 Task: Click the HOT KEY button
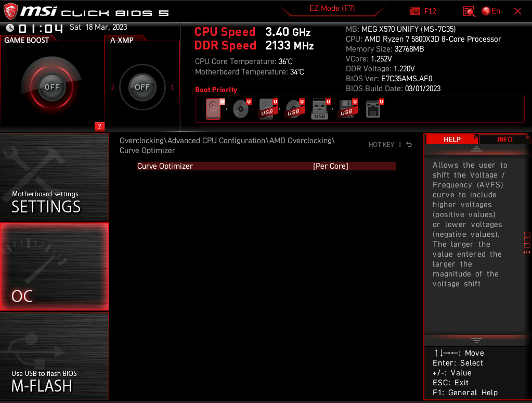[x=381, y=144]
